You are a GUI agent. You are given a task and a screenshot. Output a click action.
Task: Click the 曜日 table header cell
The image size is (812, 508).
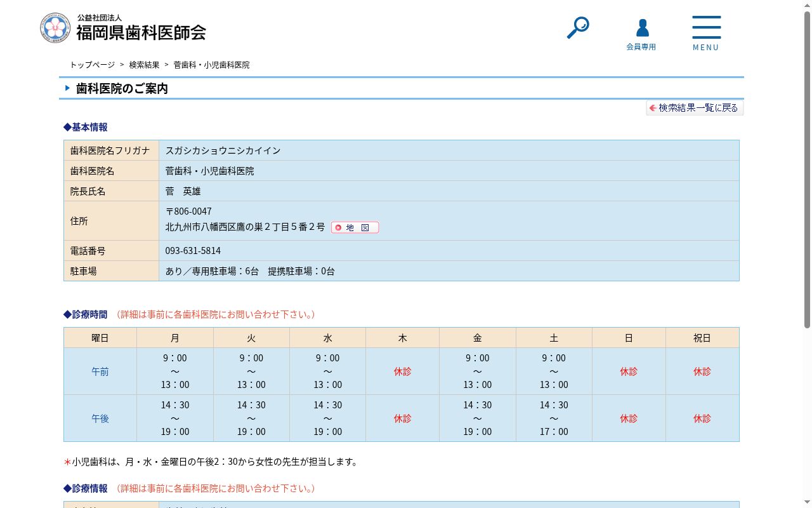tap(100, 338)
